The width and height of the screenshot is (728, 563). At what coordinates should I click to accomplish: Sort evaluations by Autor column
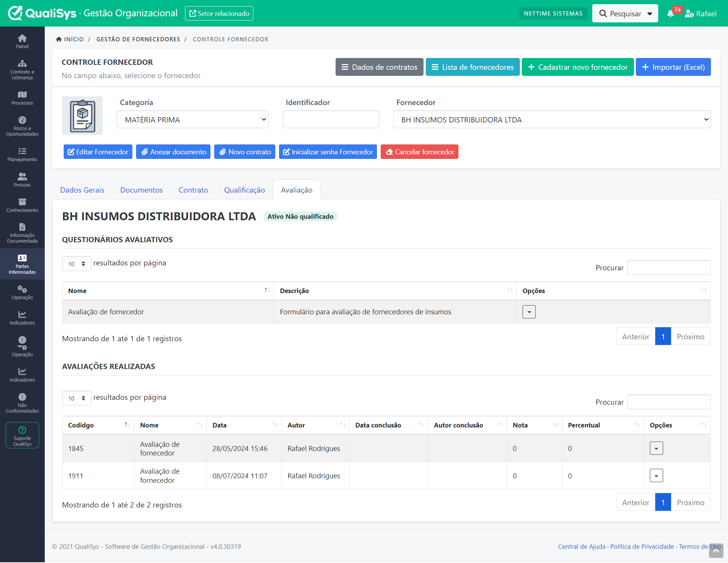(x=315, y=425)
